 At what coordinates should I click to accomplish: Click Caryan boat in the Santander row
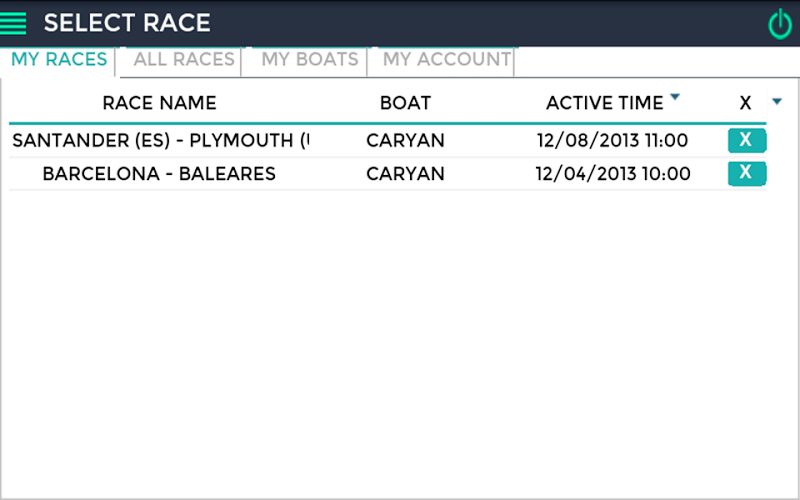click(405, 141)
